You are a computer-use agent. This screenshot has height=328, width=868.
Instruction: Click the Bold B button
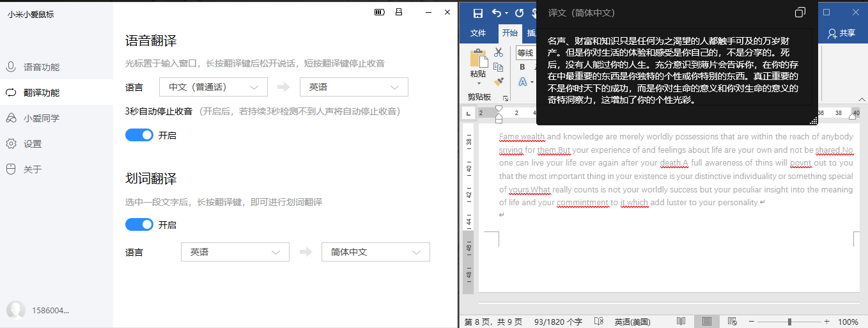click(522, 67)
